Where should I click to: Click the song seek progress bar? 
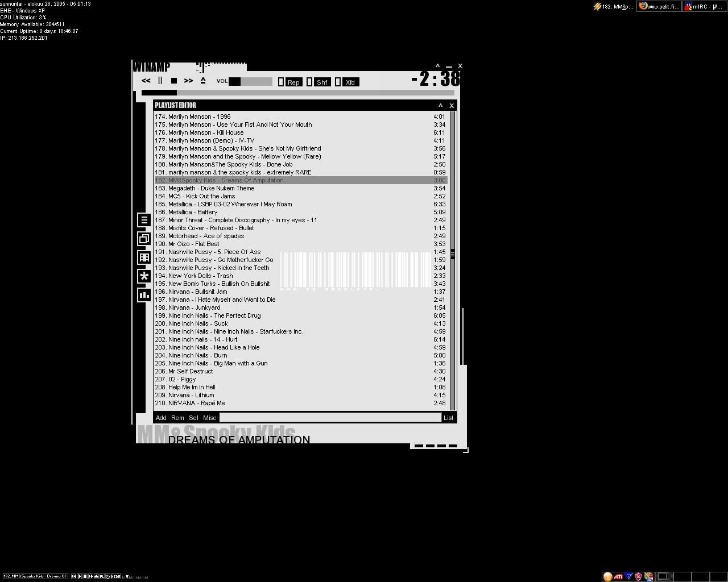coord(298,93)
